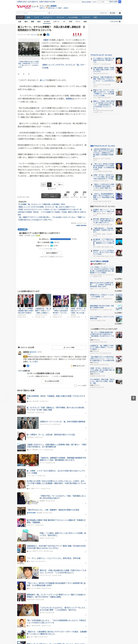Open the エキスパート tab

48,17
